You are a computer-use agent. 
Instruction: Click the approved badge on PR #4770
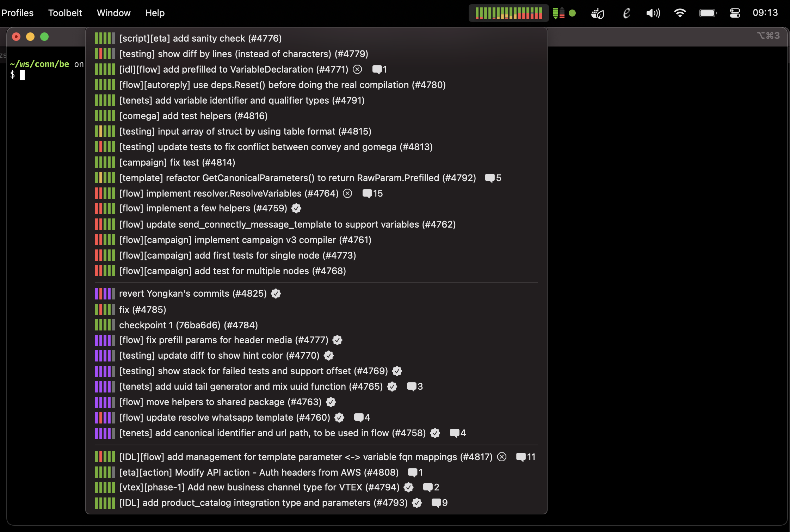pyautogui.click(x=329, y=355)
